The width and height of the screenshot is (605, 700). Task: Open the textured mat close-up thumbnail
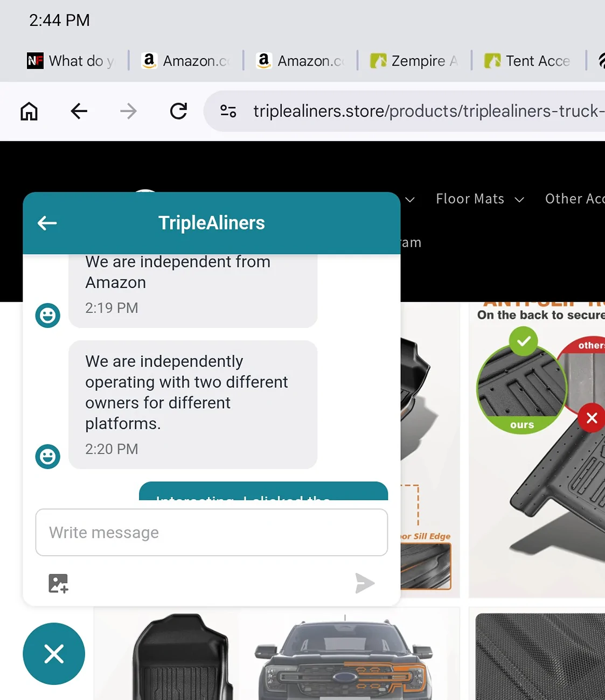(540, 656)
